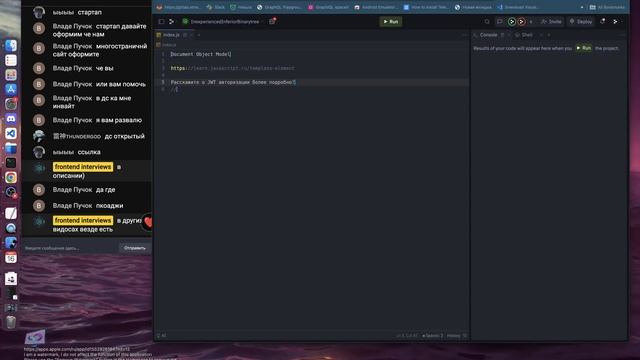Focus the chat message input field

click(x=70, y=248)
